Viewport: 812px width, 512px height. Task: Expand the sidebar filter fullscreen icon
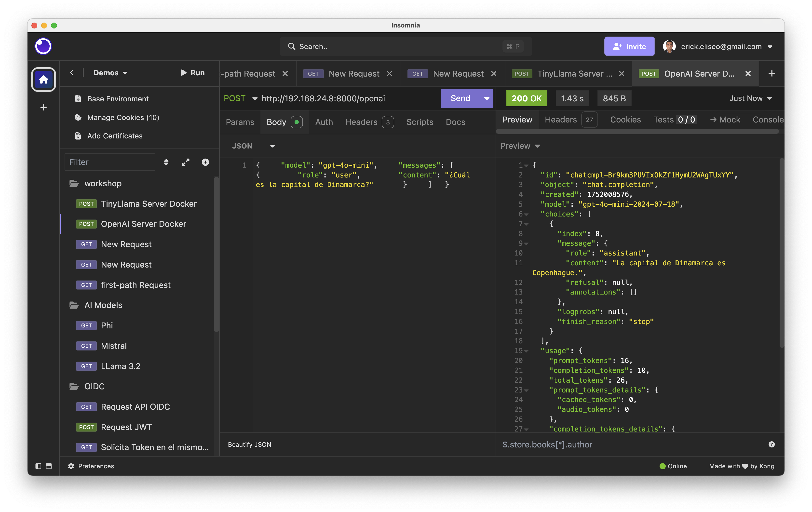point(186,162)
